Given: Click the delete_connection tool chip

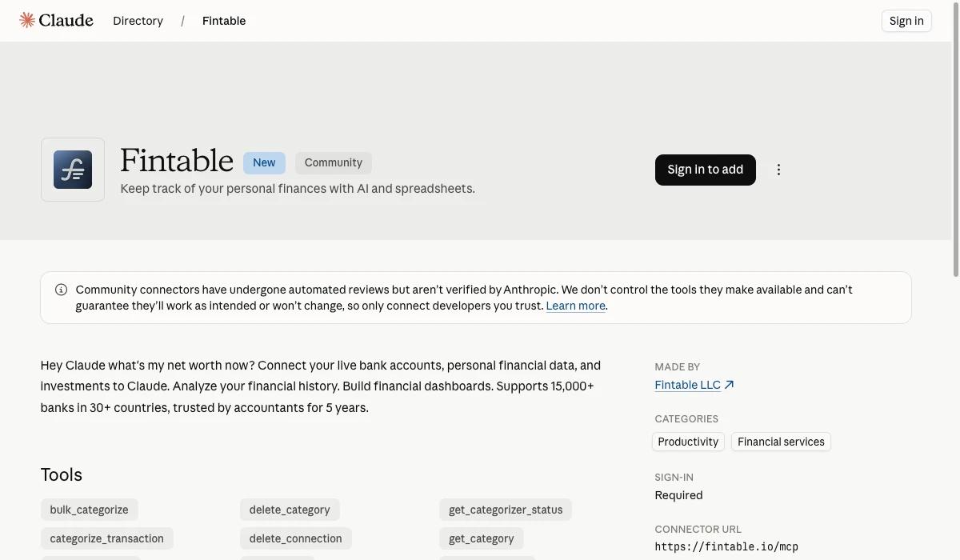Looking at the screenshot, I should click(296, 538).
